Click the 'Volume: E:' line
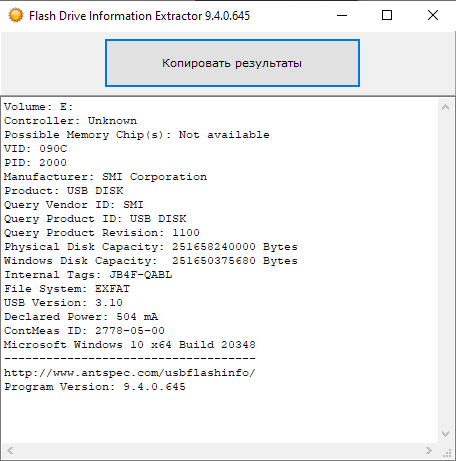The image size is (456, 461). coord(38,107)
